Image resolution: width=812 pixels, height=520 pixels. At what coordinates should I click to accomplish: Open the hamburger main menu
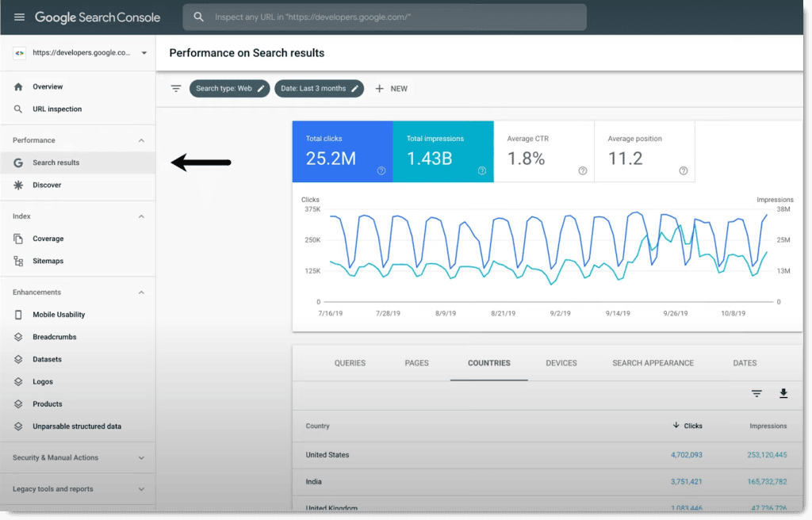tap(19, 17)
